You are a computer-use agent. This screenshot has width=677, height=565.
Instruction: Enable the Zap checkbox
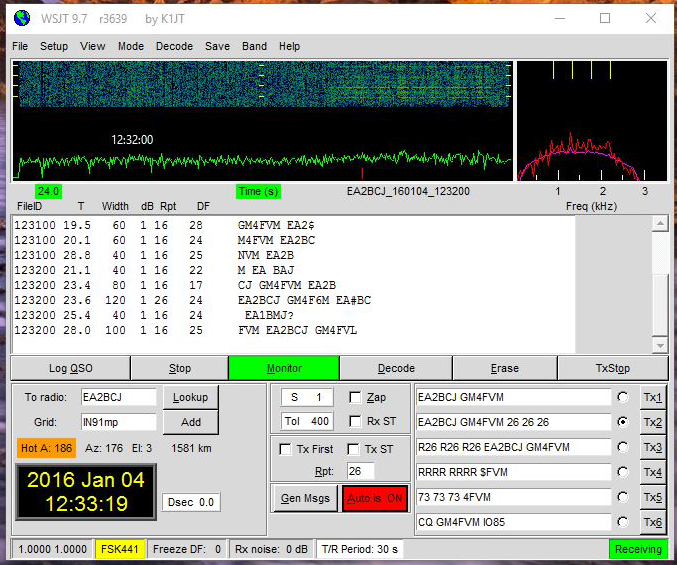click(355, 397)
